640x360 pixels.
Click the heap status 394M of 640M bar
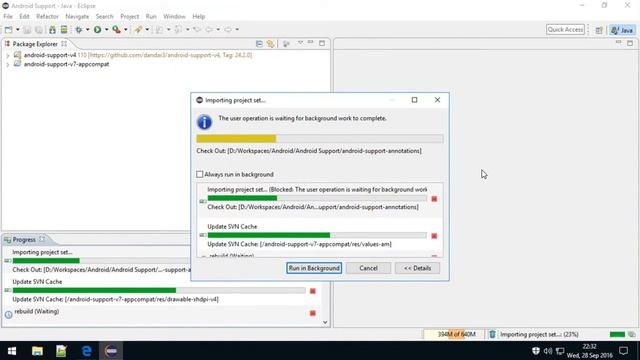pos(453,334)
